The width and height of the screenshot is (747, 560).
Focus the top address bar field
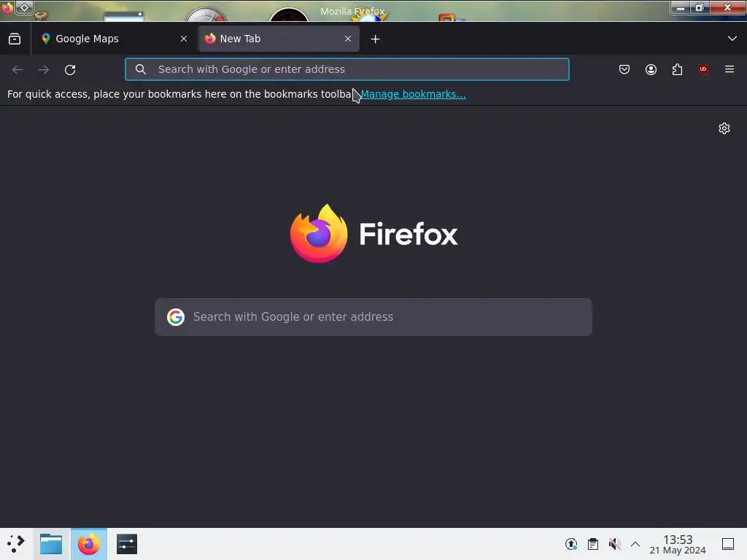347,69
